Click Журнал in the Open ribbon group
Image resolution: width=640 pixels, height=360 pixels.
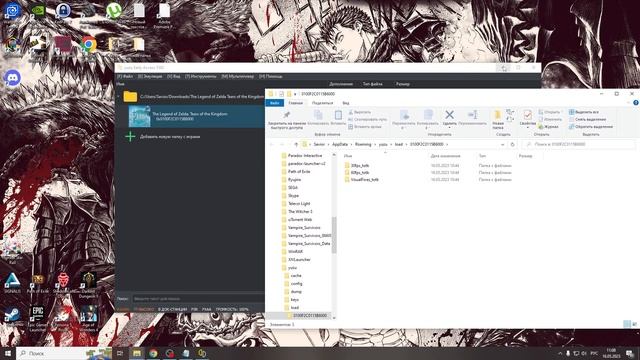548,127
